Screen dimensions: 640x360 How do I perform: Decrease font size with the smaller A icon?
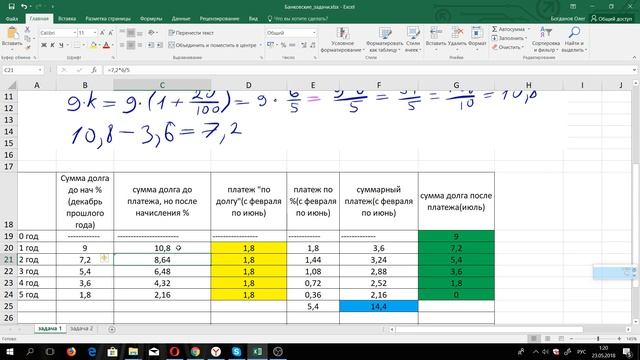pyautogui.click(x=111, y=33)
